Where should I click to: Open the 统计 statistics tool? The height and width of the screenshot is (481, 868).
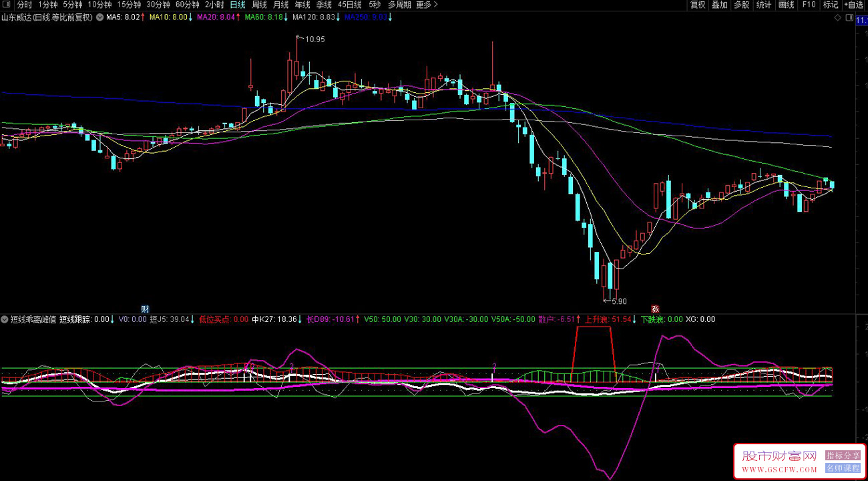click(x=764, y=5)
